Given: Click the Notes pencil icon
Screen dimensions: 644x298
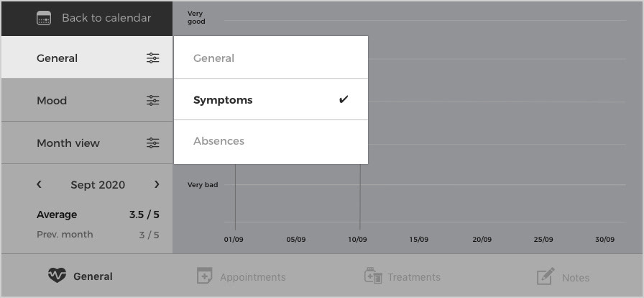Looking at the screenshot, I should 546,276.
